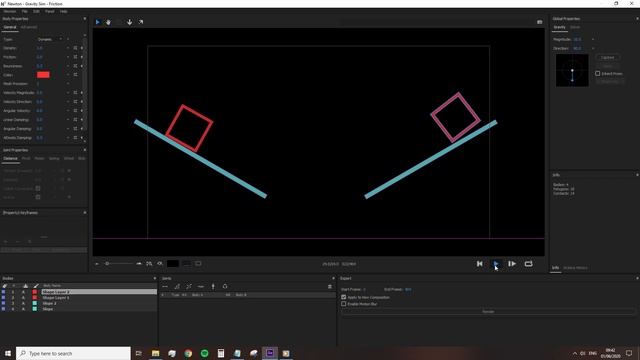Select the arrow selection tool in preview toolbar
This screenshot has height=360, width=640.
click(98, 22)
